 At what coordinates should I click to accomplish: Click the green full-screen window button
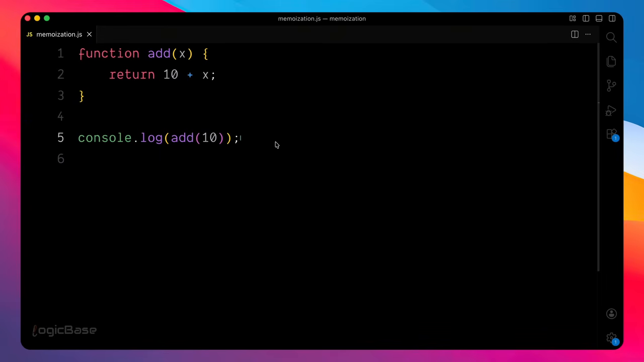pyautogui.click(x=47, y=19)
